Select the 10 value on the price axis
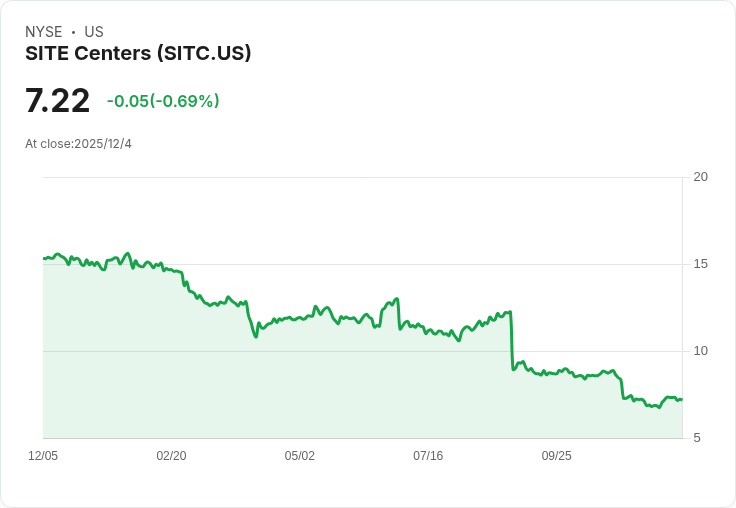Viewport: 736px width, 508px height. (701, 351)
